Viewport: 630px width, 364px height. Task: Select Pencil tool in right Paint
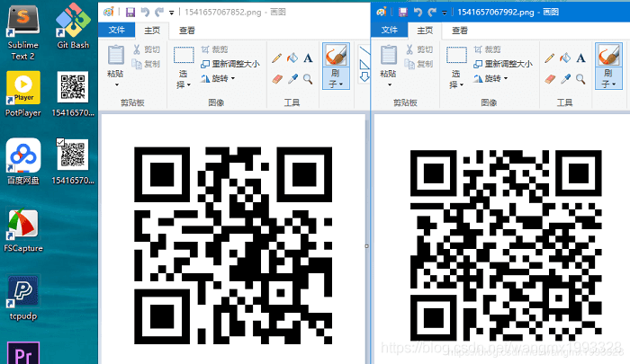pyautogui.click(x=549, y=58)
